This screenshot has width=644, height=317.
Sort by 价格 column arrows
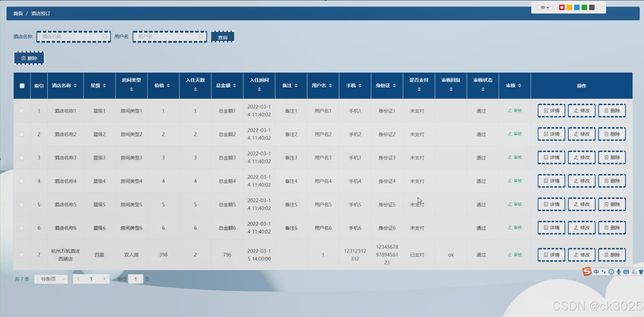(168, 85)
